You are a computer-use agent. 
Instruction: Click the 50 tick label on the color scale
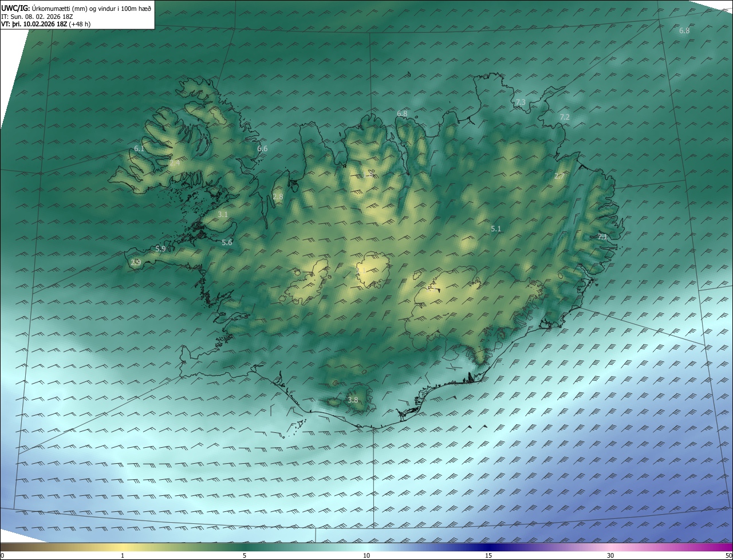[728, 555]
